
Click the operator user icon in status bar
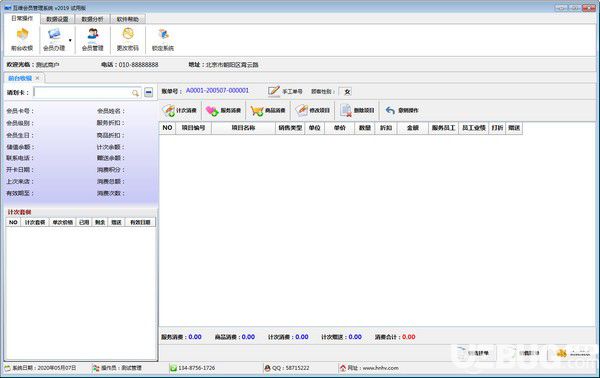click(96, 368)
